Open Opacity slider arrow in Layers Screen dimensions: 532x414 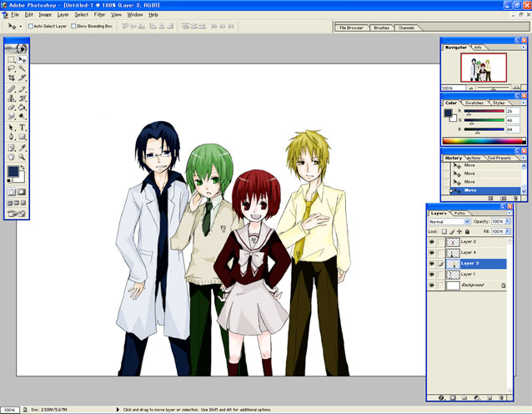[x=508, y=221]
